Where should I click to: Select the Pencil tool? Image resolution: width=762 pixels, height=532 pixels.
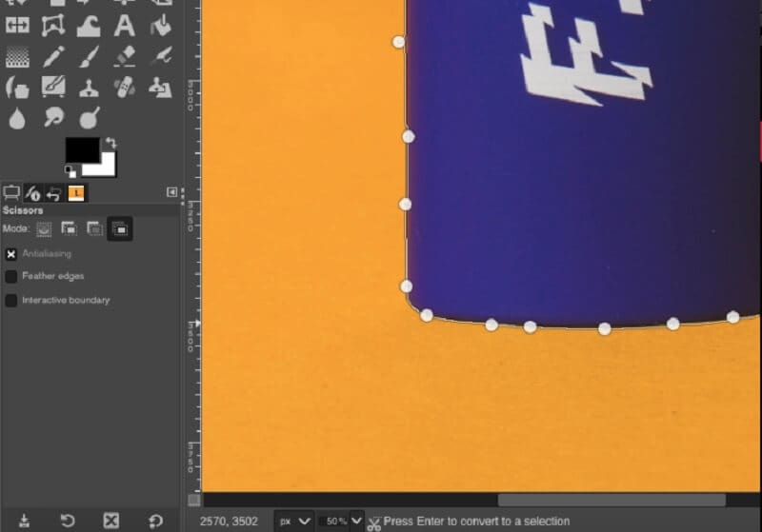pos(53,57)
